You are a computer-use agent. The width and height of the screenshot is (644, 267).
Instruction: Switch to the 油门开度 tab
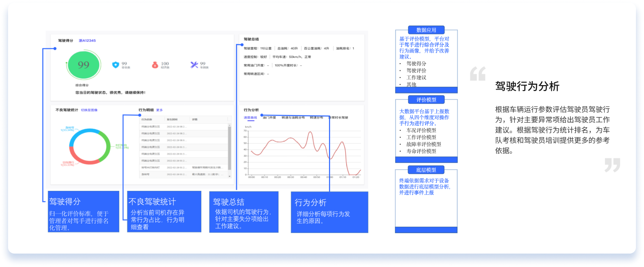[269, 117]
